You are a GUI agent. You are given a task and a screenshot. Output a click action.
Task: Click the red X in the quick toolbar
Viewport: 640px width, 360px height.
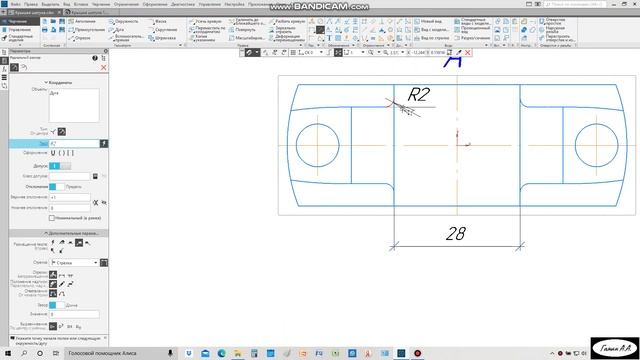tap(468, 53)
